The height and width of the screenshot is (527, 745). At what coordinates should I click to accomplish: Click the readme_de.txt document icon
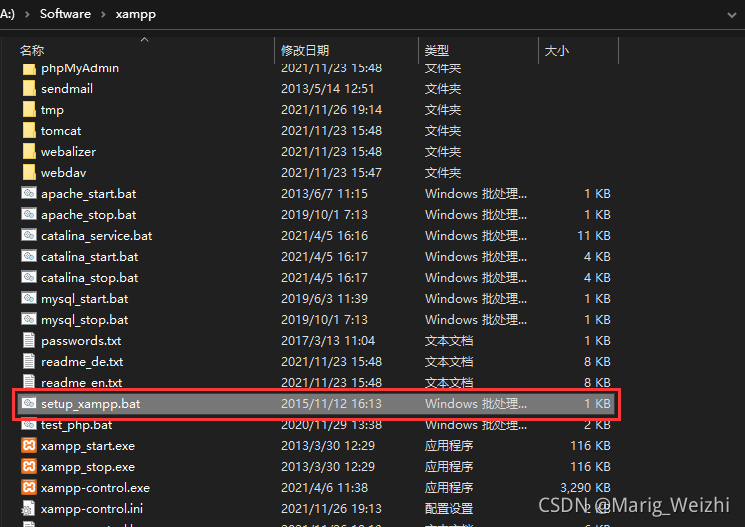click(29, 361)
